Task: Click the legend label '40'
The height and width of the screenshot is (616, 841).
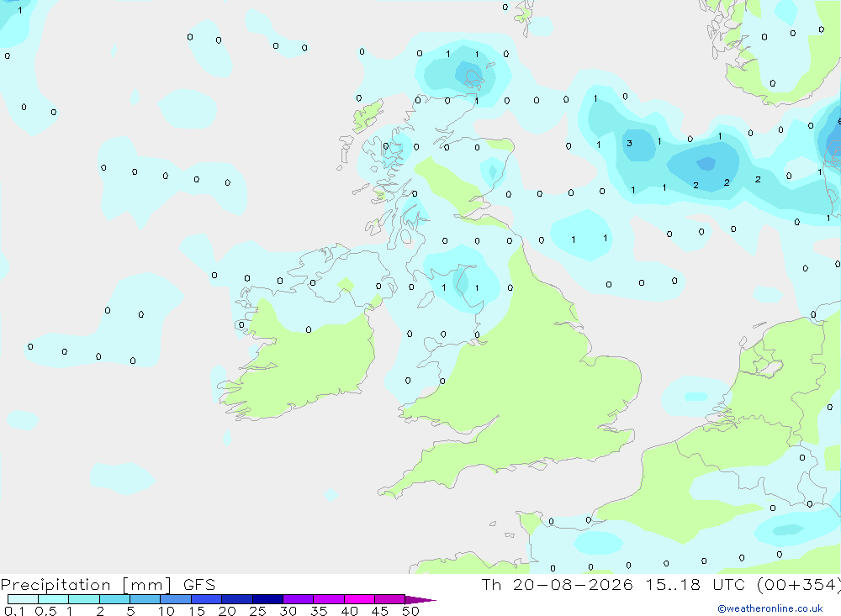Action: (349, 611)
